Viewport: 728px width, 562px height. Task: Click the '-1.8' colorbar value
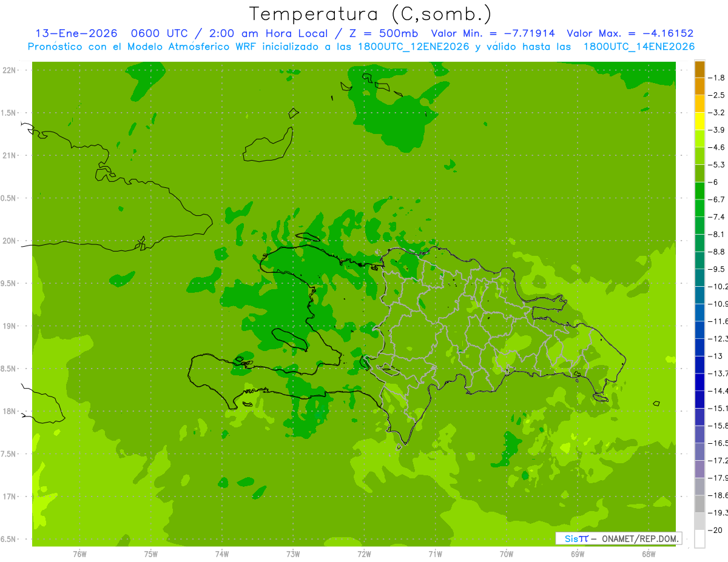(x=718, y=78)
